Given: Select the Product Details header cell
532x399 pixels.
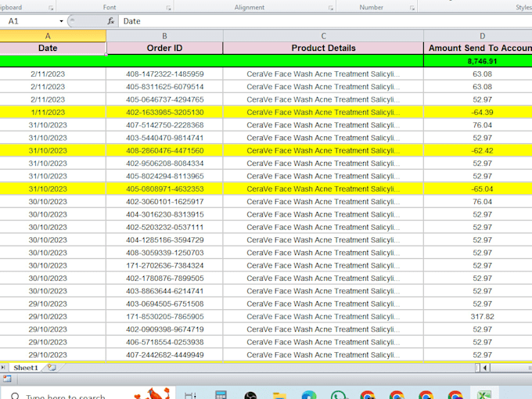Looking at the screenshot, I should [323, 48].
